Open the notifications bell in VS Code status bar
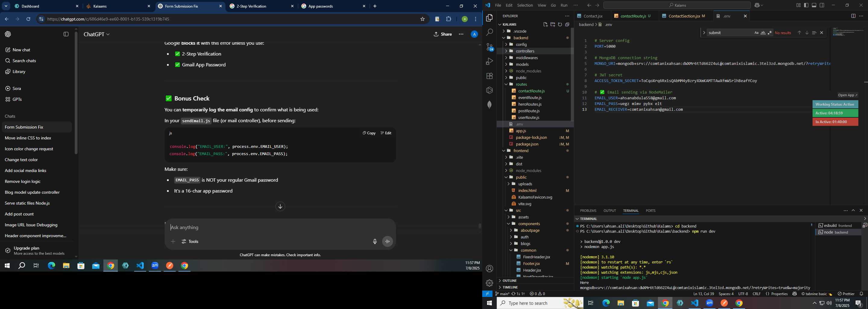The height and width of the screenshot is (309, 868). pos(862,294)
